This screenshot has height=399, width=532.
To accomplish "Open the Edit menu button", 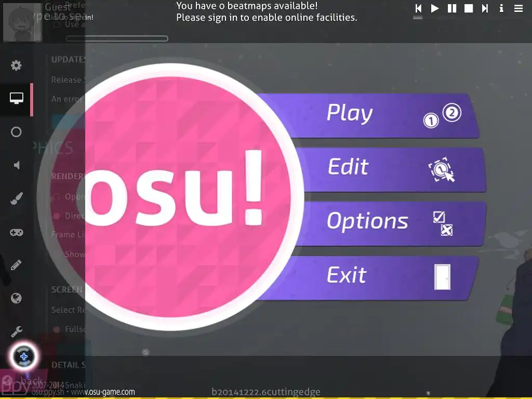I will point(390,170).
